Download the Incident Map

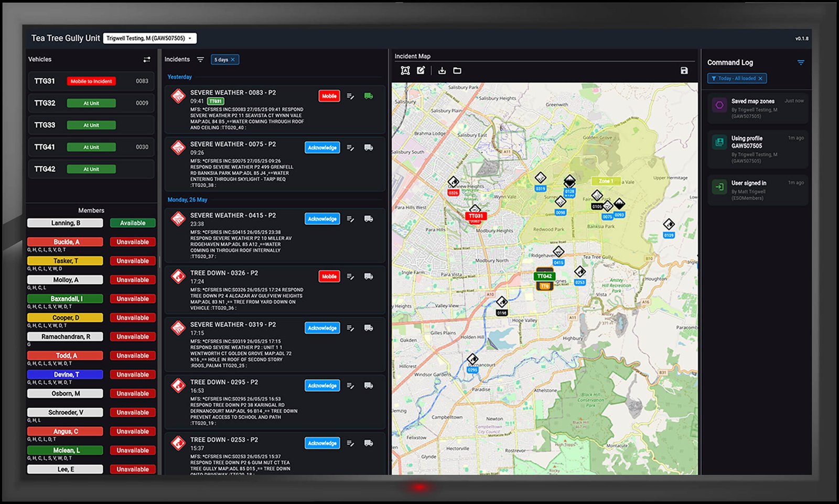click(x=441, y=70)
